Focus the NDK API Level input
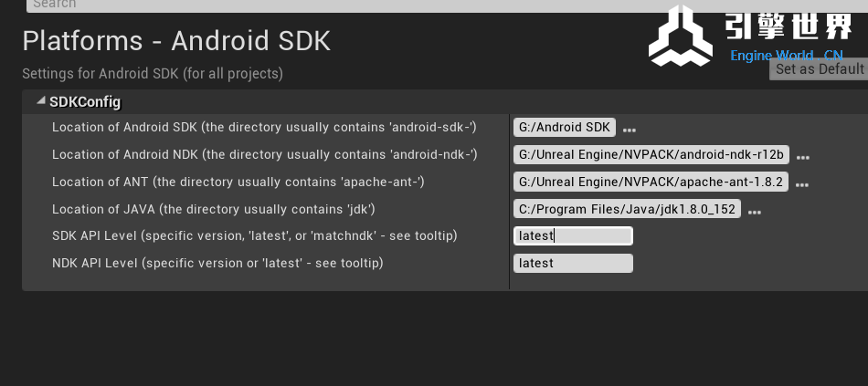This screenshot has width=868, height=386. (573, 263)
